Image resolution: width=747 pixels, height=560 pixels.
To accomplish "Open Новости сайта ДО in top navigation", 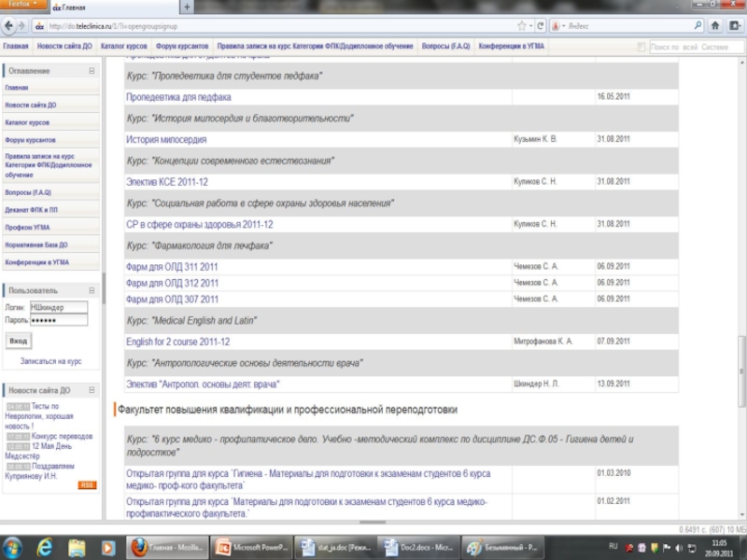I will (64, 46).
